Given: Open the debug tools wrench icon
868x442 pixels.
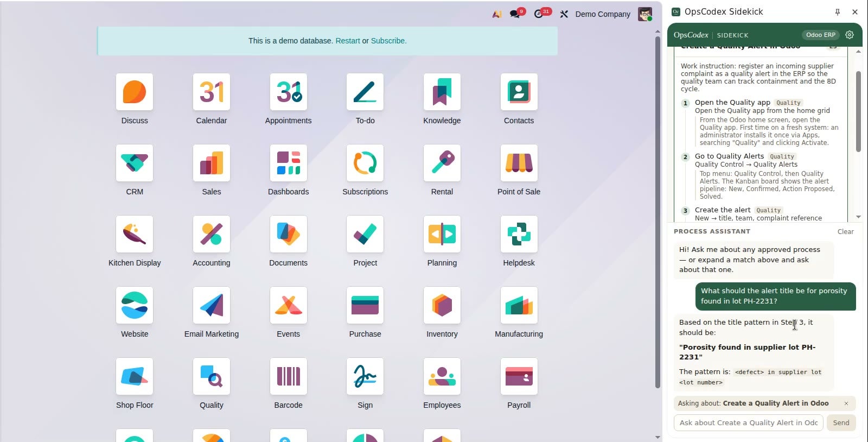Looking at the screenshot, I should [564, 14].
